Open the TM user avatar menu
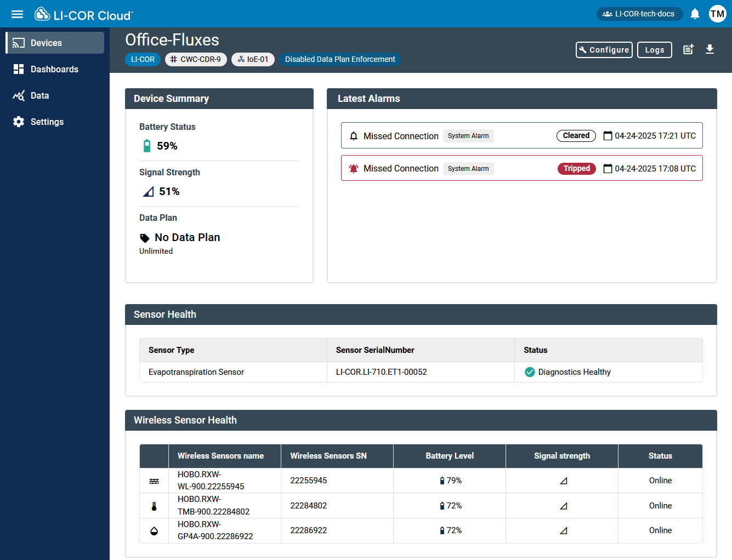Viewport: 732px width, 560px height. point(717,14)
